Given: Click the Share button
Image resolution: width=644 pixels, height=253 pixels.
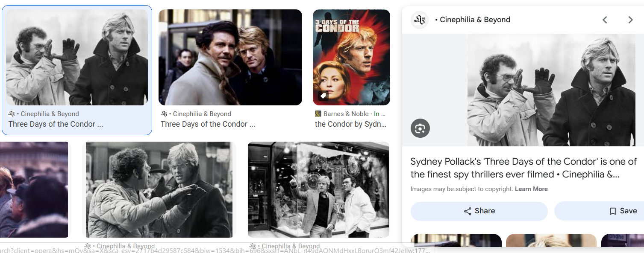Looking at the screenshot, I should [479, 211].
